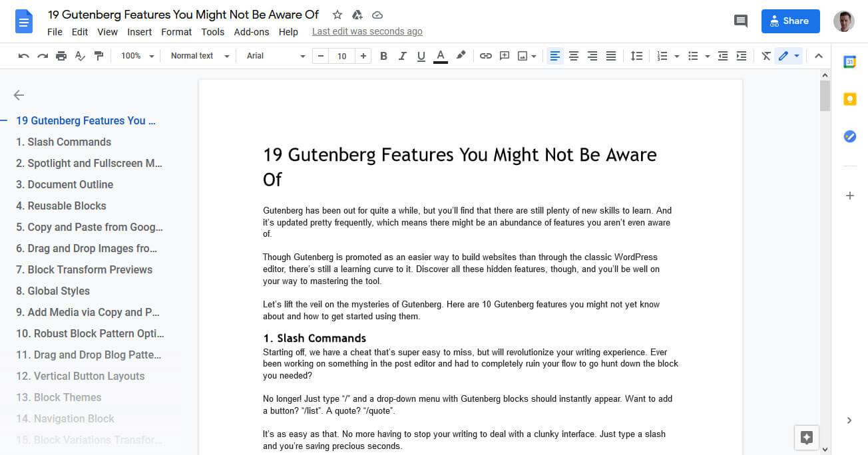Increase font size with plus button
The image size is (868, 455).
tap(363, 56)
